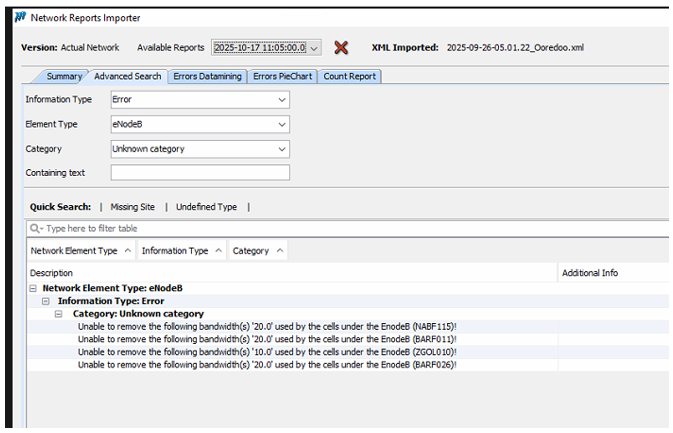
Task: Click the Containing text input field
Action: point(200,173)
